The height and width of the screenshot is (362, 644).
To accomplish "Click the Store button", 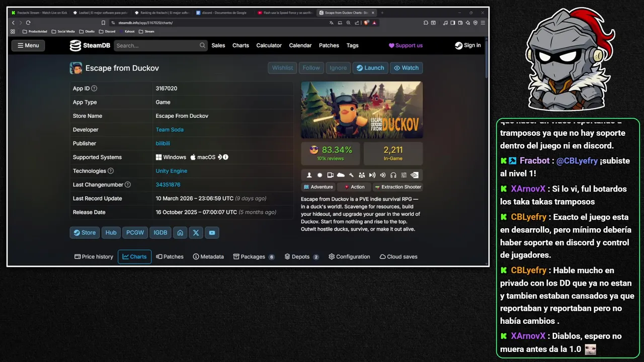I will [85, 233].
